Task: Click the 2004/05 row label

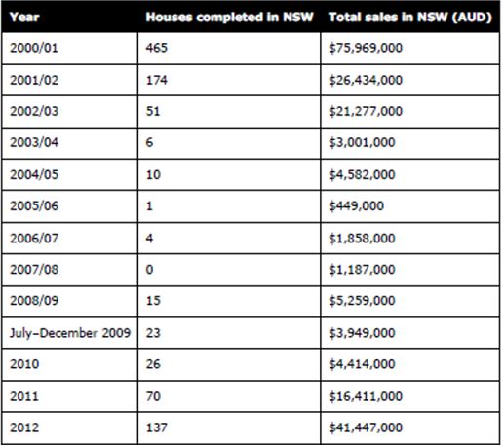Action: click(34, 174)
